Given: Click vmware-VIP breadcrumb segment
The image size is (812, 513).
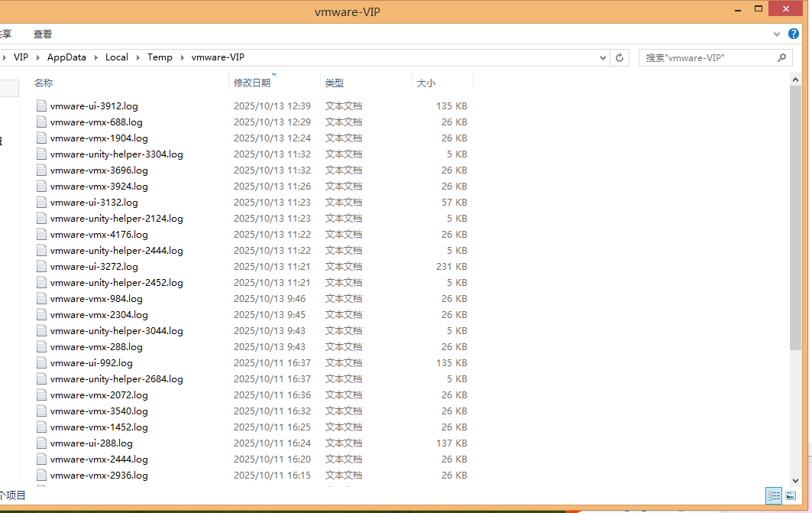Looking at the screenshot, I should (x=218, y=57).
